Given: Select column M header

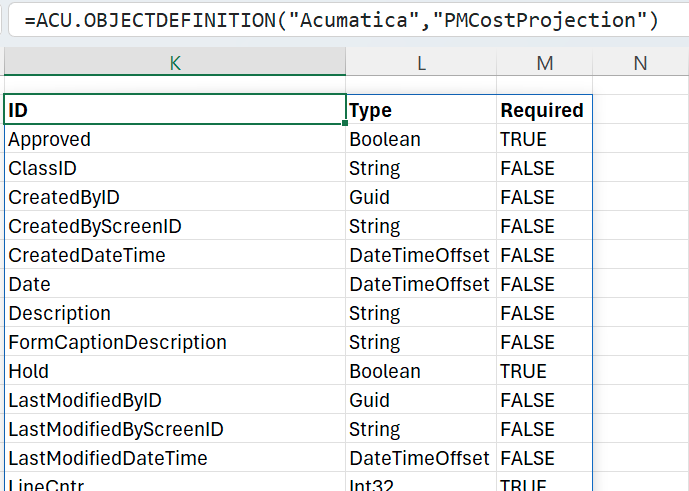Looking at the screenshot, I should click(544, 63).
